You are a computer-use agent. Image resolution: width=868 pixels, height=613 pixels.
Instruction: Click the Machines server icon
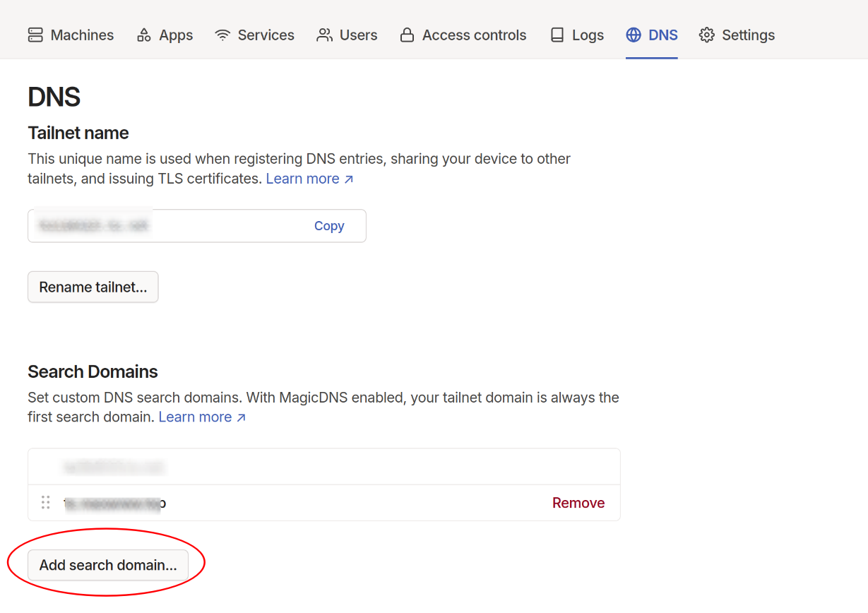(x=35, y=35)
